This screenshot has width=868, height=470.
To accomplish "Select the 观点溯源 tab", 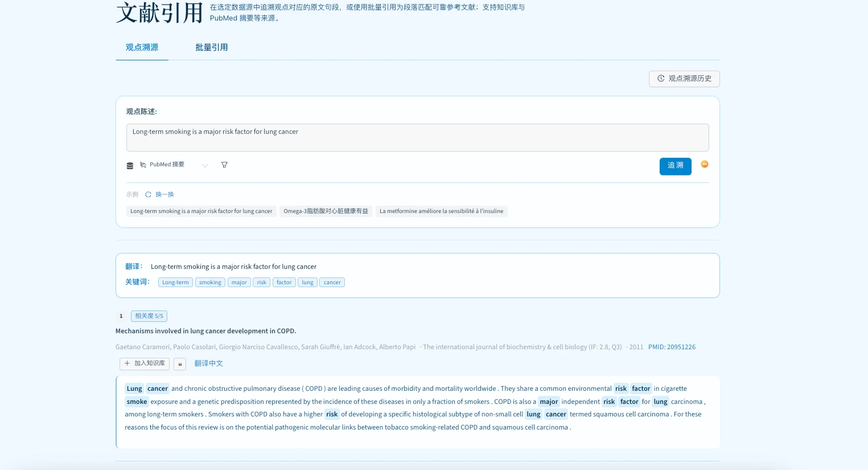I will click(x=142, y=48).
